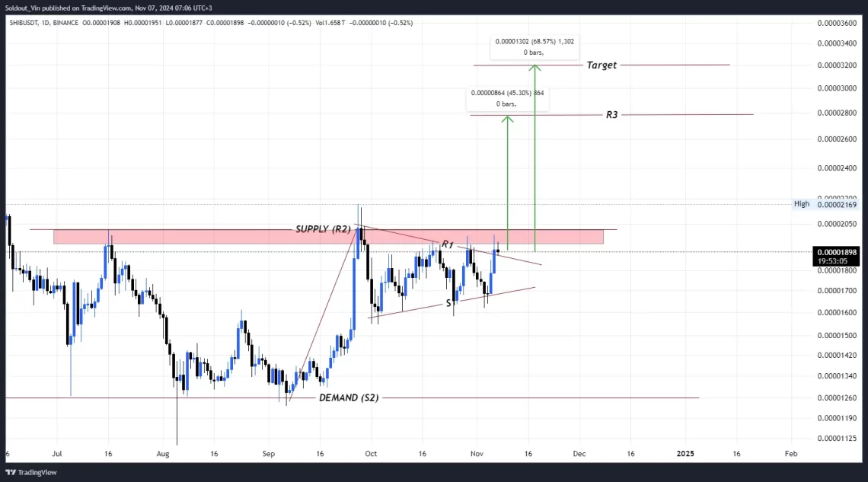Click the 0.00003600 price scale level

[837, 23]
